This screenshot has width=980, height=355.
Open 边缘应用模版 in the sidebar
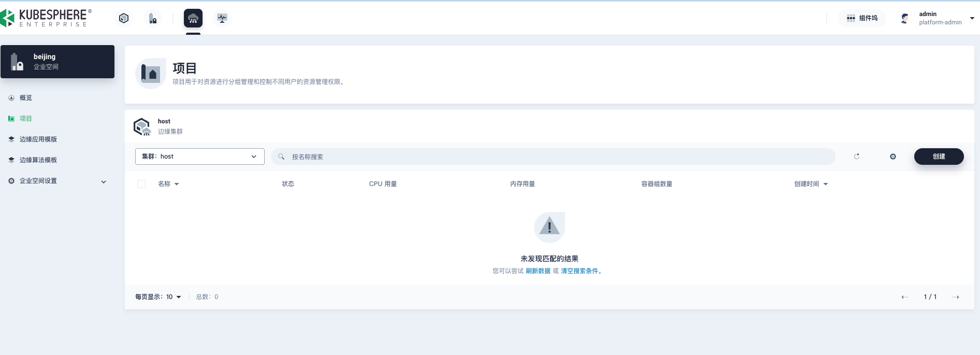click(38, 139)
